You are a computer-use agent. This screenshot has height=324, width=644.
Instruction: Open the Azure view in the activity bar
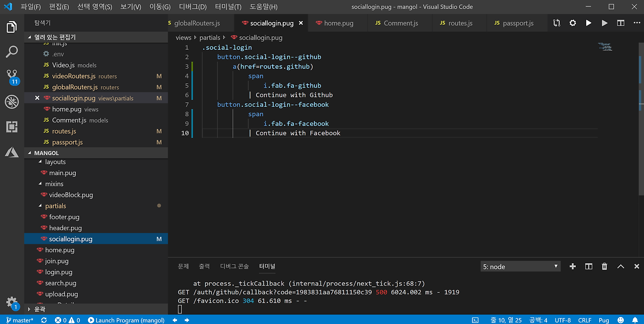[12, 152]
